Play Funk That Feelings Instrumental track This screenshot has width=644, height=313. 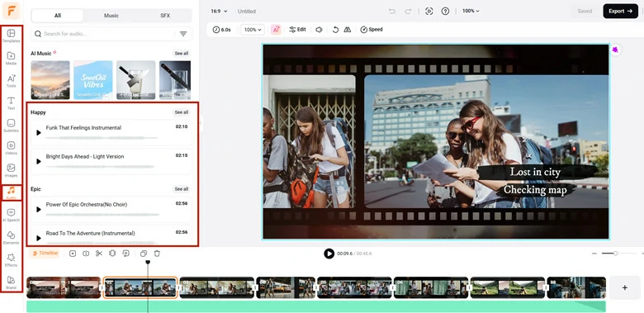(x=39, y=133)
